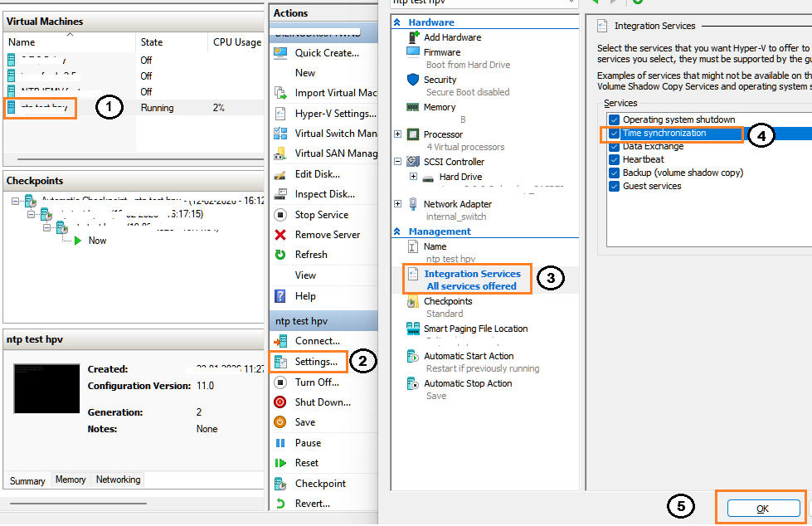Collapse the SCSI Controller node
The image size is (812, 526).
click(x=398, y=162)
